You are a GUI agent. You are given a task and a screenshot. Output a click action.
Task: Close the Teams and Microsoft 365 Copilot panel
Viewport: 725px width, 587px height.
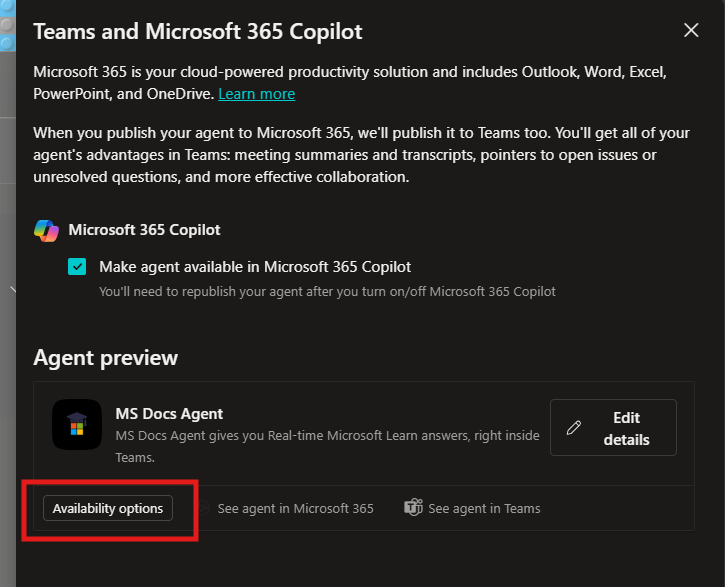[691, 30]
